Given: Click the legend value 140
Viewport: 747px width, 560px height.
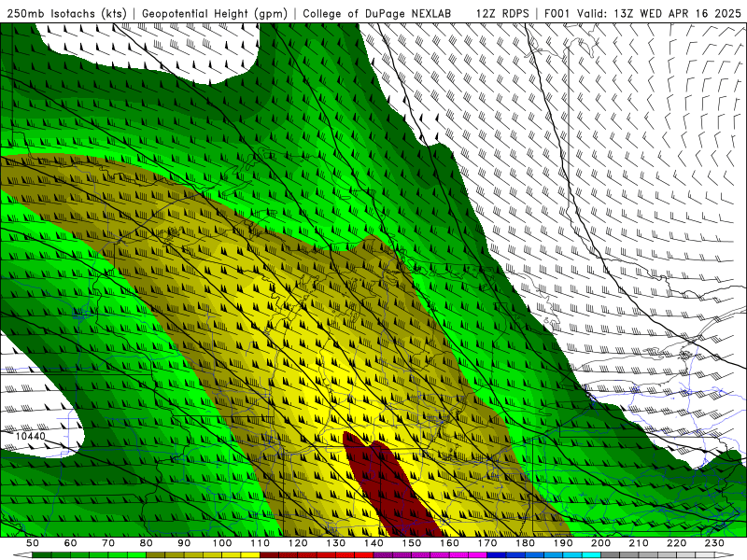Looking at the screenshot, I should click(x=373, y=543).
